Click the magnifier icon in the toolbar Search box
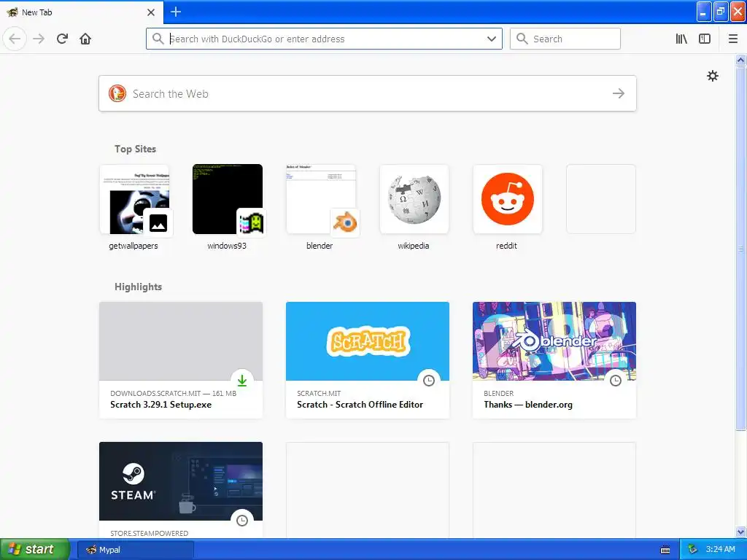The image size is (747, 560). 522,39
